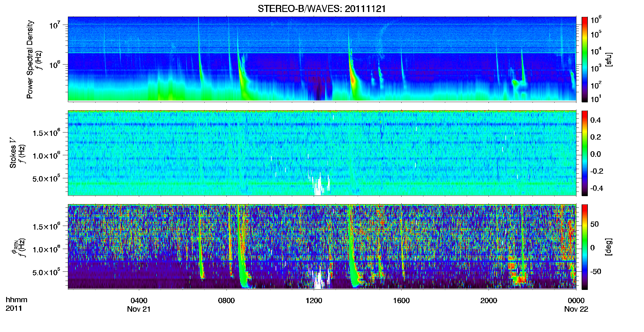
Task: Click the Stokes V axis label
Action: click(x=13, y=153)
